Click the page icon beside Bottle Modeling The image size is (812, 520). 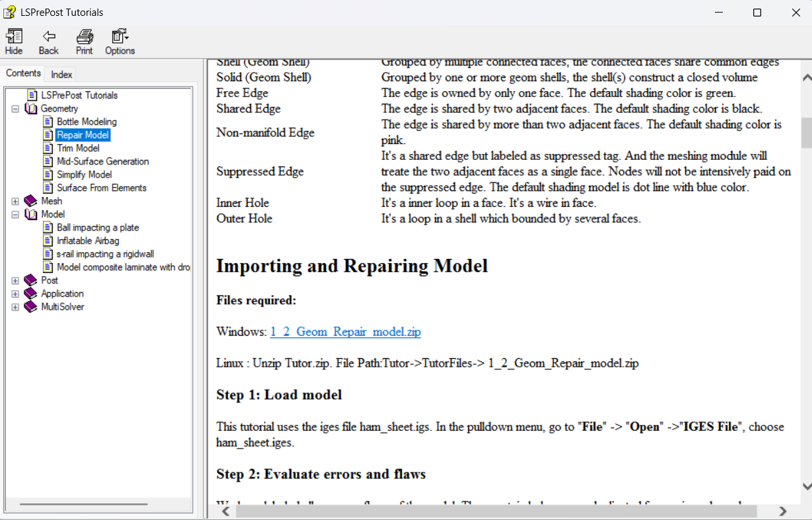(x=48, y=122)
